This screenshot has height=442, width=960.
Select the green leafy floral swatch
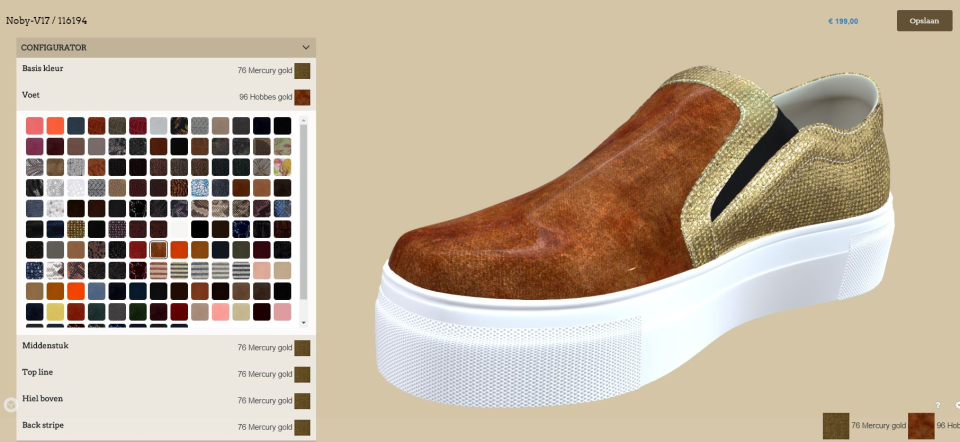(x=282, y=146)
